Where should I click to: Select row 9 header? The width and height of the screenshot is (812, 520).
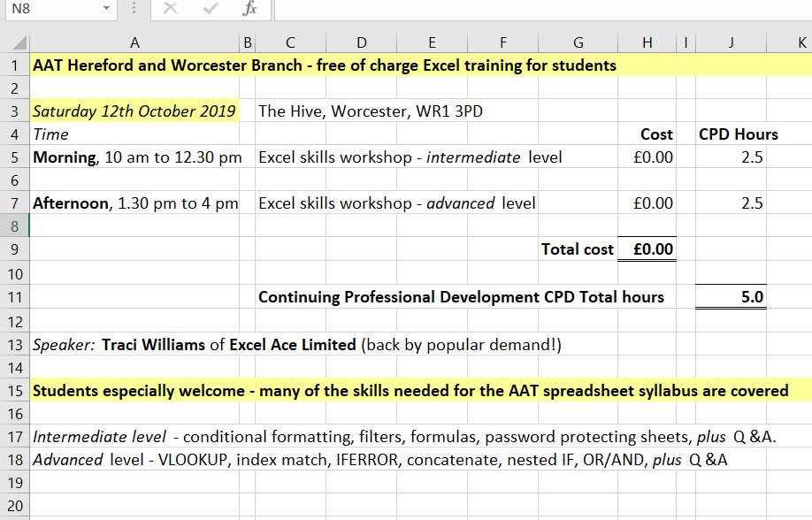(x=12, y=249)
